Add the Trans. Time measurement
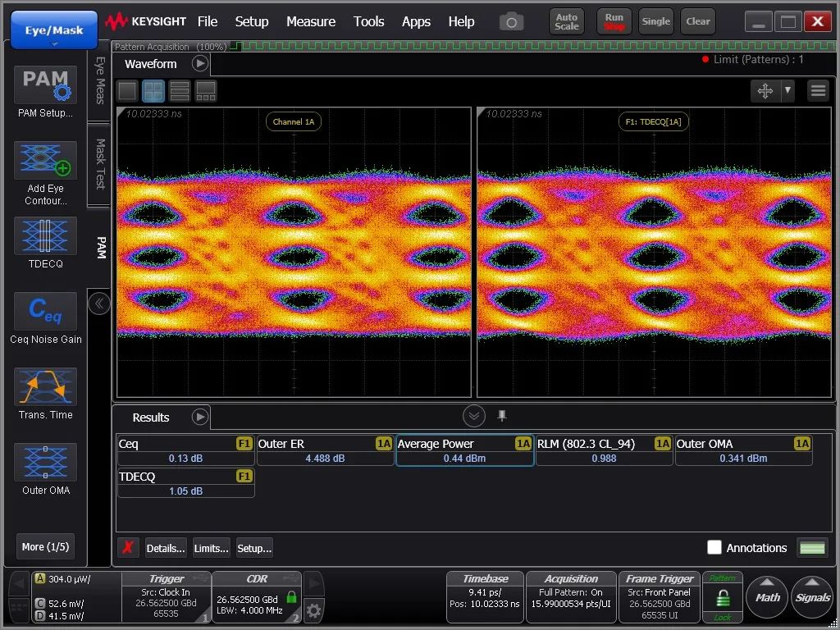 [45, 387]
